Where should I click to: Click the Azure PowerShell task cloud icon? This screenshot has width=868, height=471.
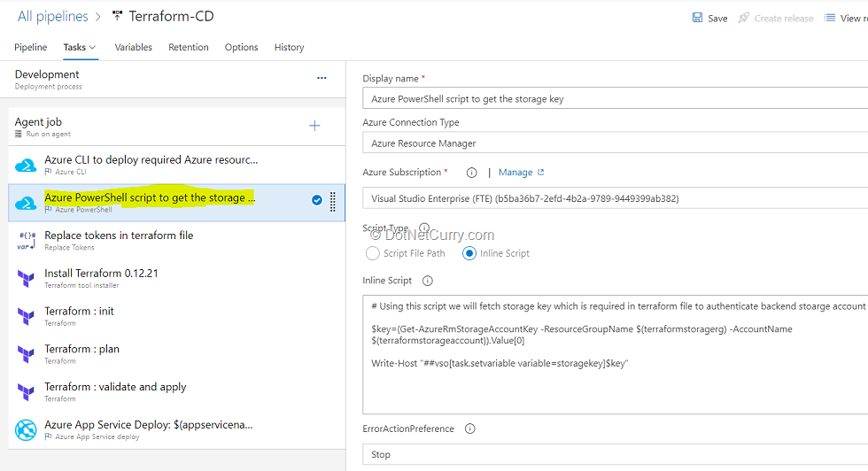click(x=26, y=203)
